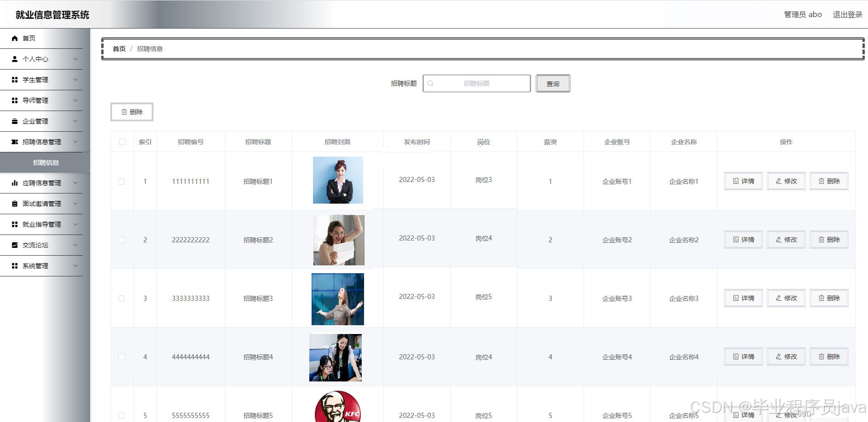Click the home icon beside 首页 in the sidebar
This screenshot has height=422, width=868.
(x=15, y=38)
